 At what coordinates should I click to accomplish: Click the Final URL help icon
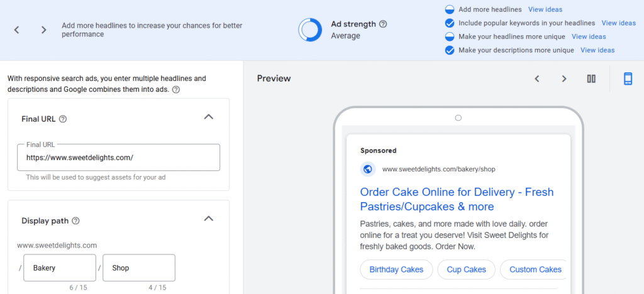[63, 119]
